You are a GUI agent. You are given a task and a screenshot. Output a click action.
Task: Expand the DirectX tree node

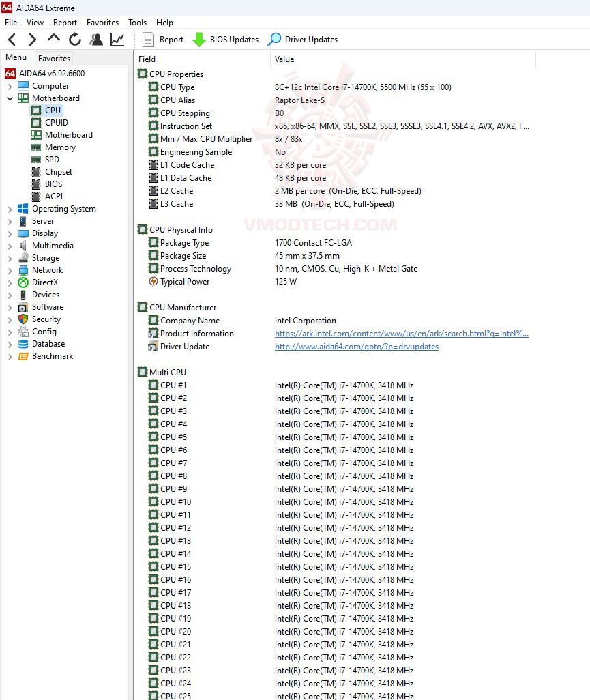[10, 282]
